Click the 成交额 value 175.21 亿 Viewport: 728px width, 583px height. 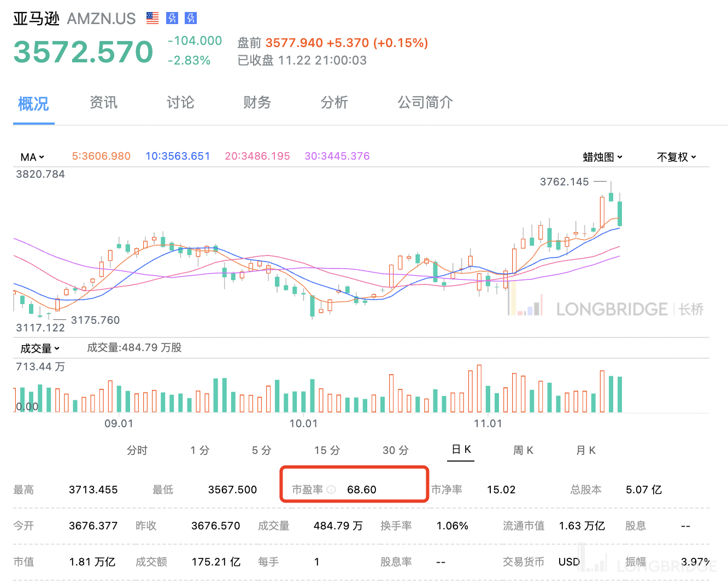pyautogui.click(x=216, y=562)
